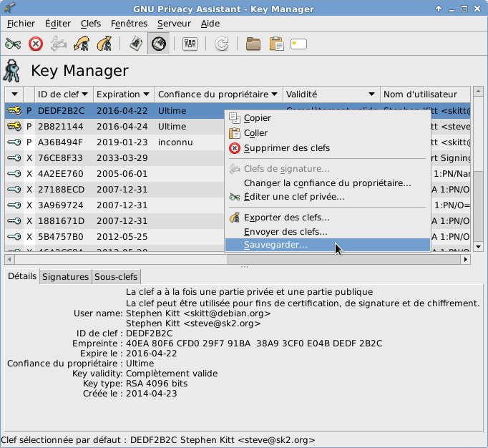Select Copier from the context menu
Screen dimensions: 488x448
257,118
